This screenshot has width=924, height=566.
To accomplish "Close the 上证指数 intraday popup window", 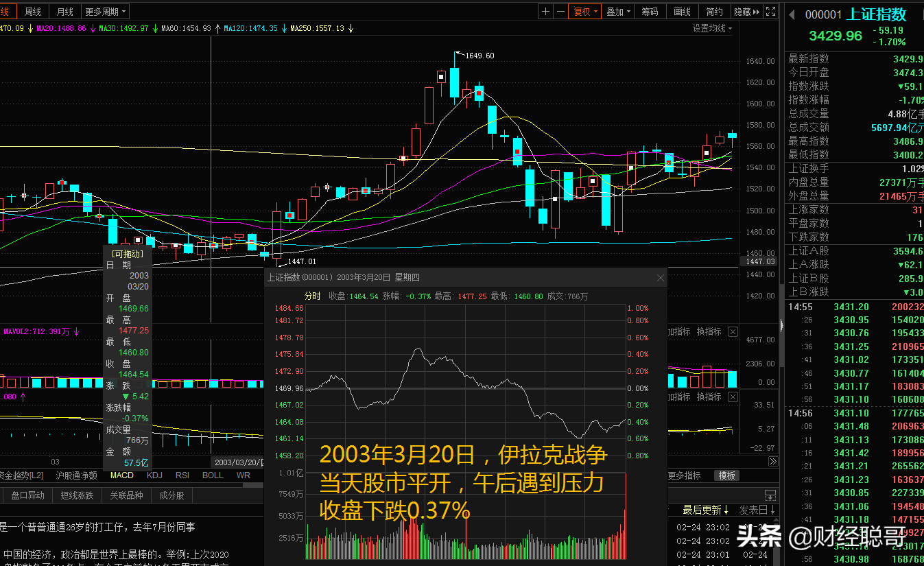I will 661,278.
